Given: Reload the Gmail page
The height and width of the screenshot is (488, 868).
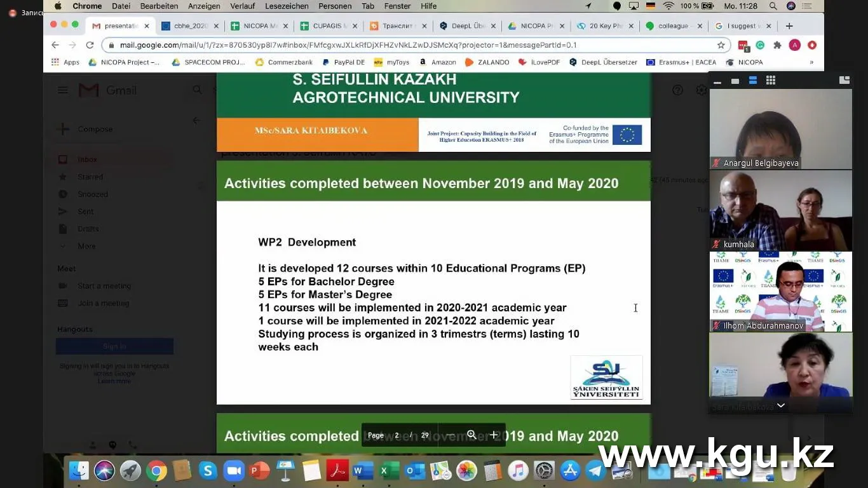Looking at the screenshot, I should [x=90, y=45].
